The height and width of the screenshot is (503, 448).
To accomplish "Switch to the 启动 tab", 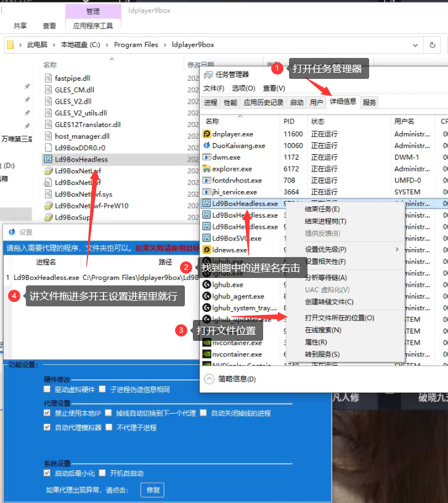I will click(x=296, y=102).
